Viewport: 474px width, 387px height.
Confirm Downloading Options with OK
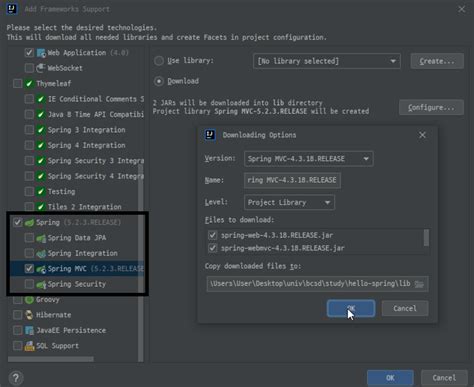(x=351, y=308)
